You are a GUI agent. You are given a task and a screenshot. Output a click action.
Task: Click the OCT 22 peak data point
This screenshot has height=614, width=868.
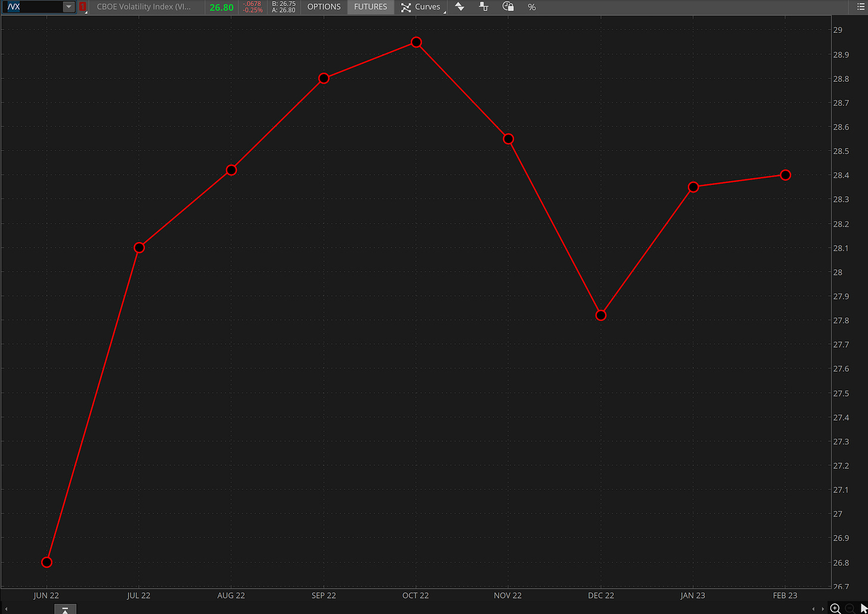[x=416, y=42]
